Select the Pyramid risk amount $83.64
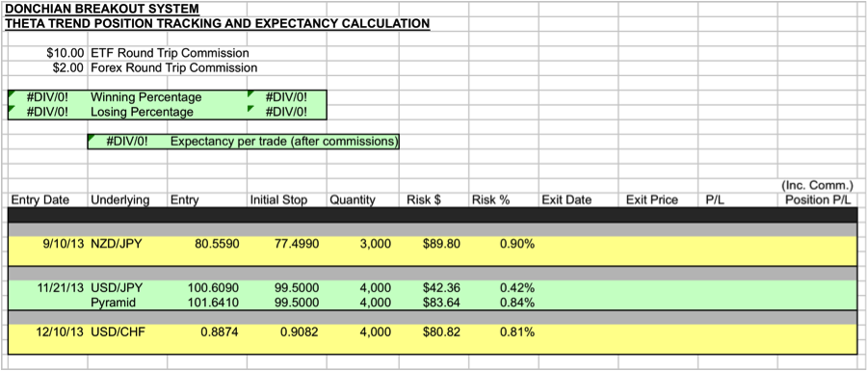 tap(434, 303)
